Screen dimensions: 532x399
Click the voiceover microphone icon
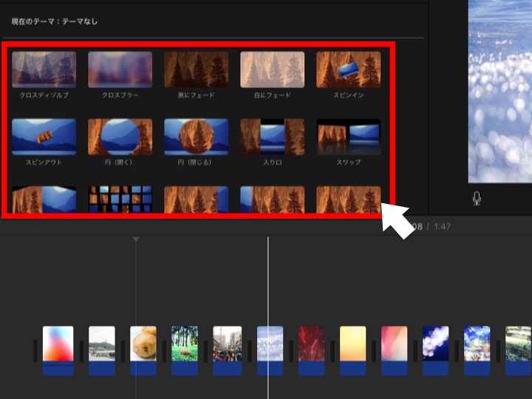pos(477,199)
